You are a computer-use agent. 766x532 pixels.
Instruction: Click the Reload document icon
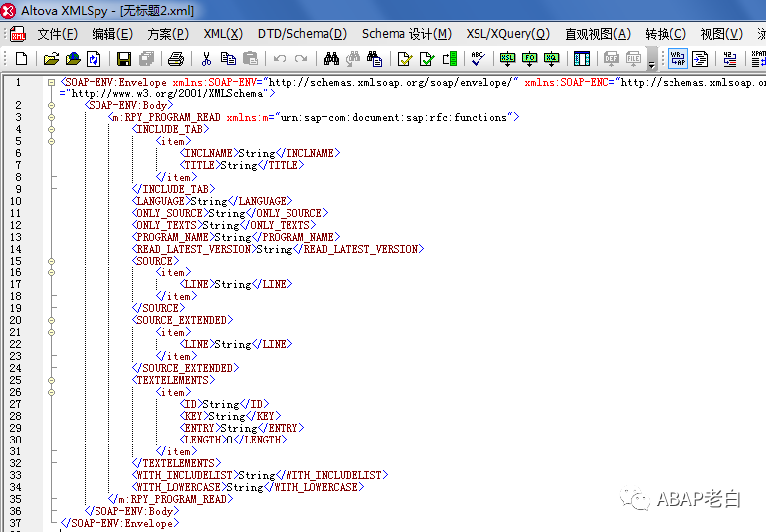click(x=94, y=59)
